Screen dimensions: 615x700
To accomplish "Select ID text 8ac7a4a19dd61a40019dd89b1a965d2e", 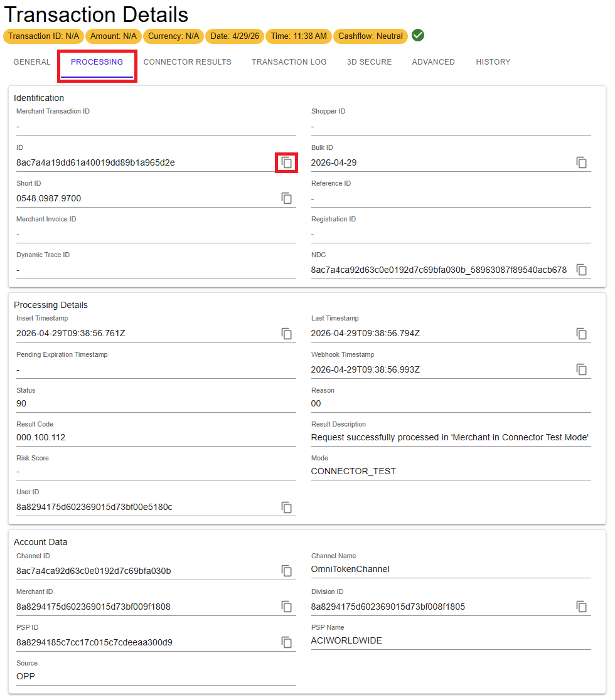I will pyautogui.click(x=95, y=162).
